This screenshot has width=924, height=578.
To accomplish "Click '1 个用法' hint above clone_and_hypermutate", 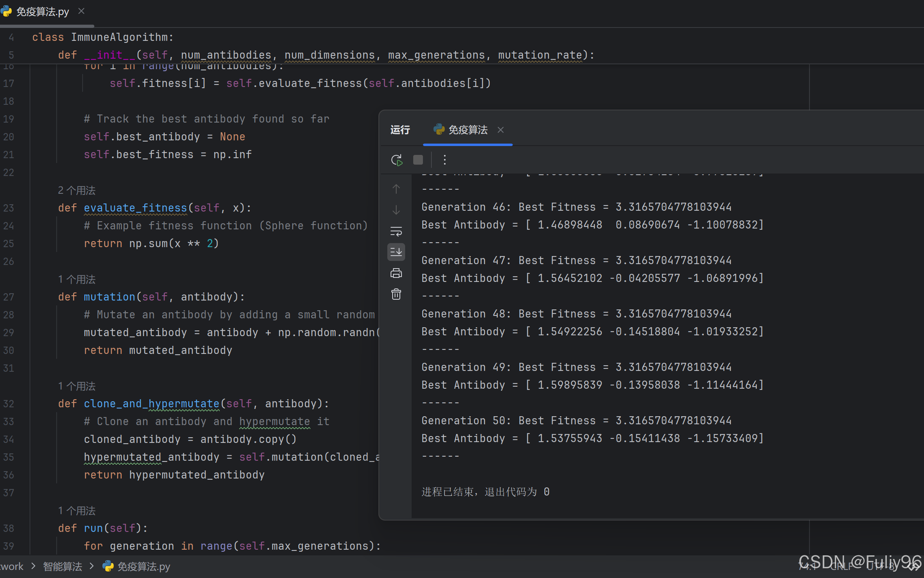I will [x=77, y=386].
